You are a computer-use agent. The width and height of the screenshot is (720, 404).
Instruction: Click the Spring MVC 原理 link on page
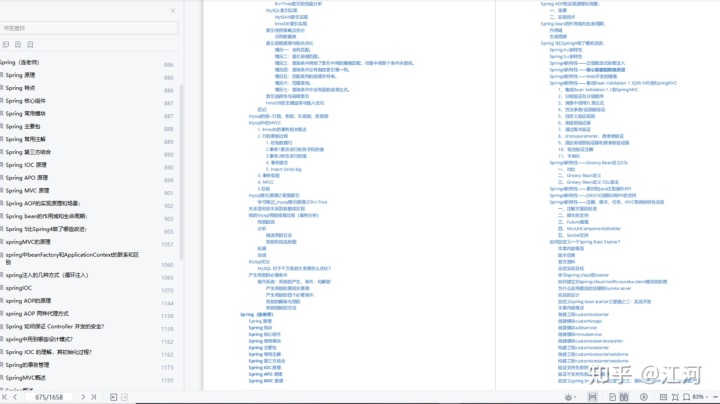point(265,381)
